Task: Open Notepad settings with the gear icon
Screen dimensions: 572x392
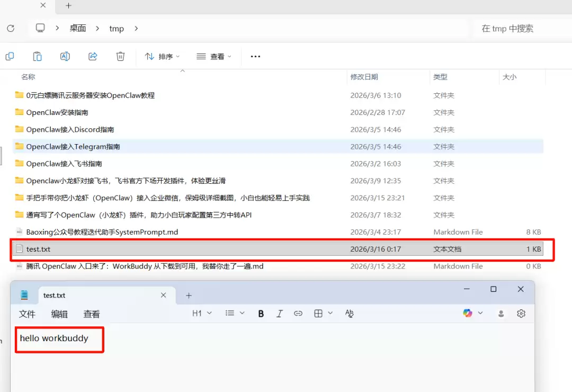Action: [x=521, y=314]
